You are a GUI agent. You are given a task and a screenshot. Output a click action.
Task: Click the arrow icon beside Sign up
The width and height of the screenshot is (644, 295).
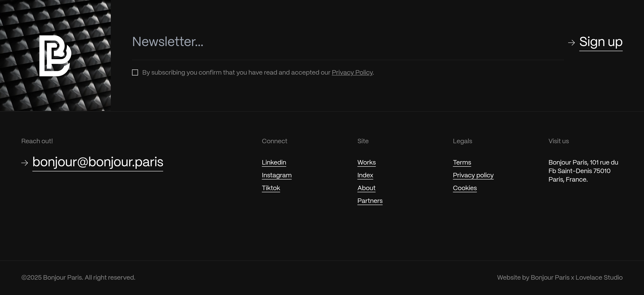pos(572,43)
